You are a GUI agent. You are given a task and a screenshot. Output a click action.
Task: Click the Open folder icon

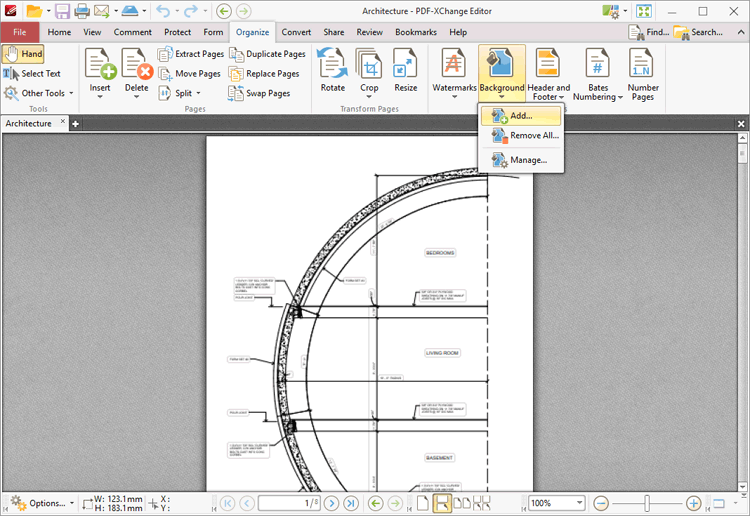[x=34, y=11]
